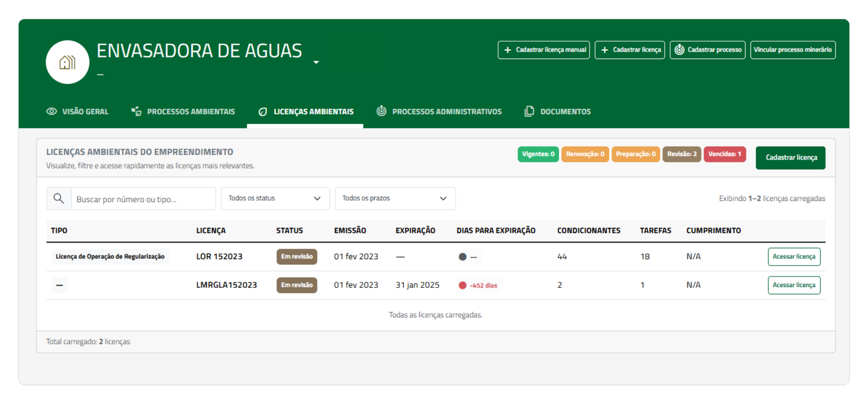
Task: Click Vincular processo minerário button
Action: point(793,50)
